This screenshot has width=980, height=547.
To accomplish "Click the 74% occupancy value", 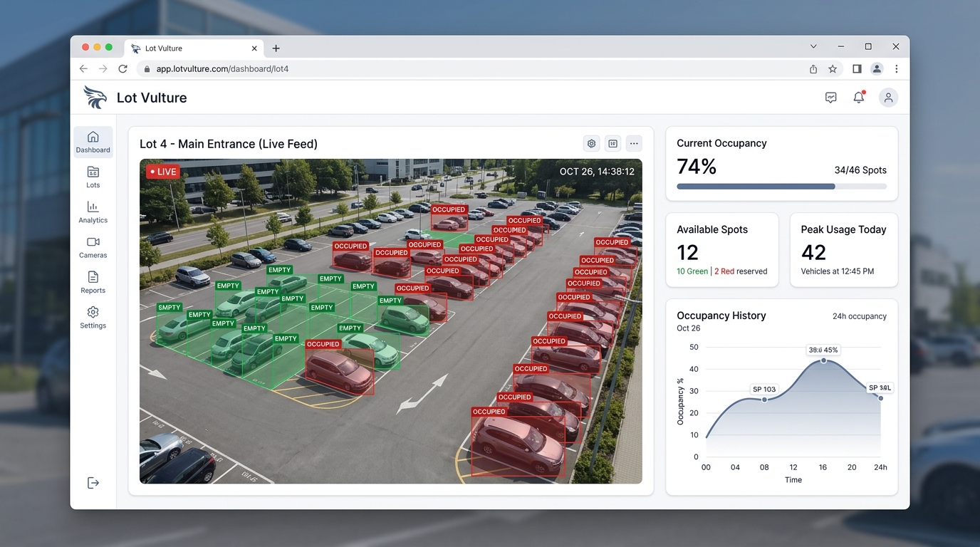I will [x=697, y=167].
